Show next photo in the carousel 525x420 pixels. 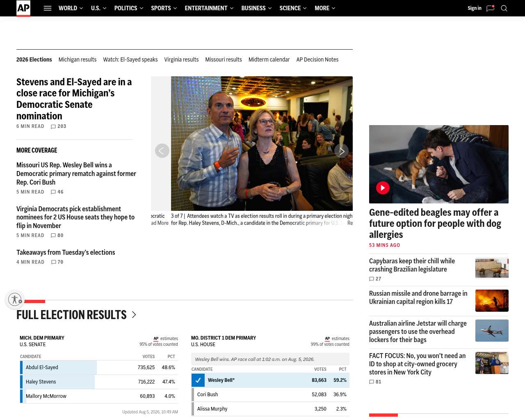pos(341,151)
